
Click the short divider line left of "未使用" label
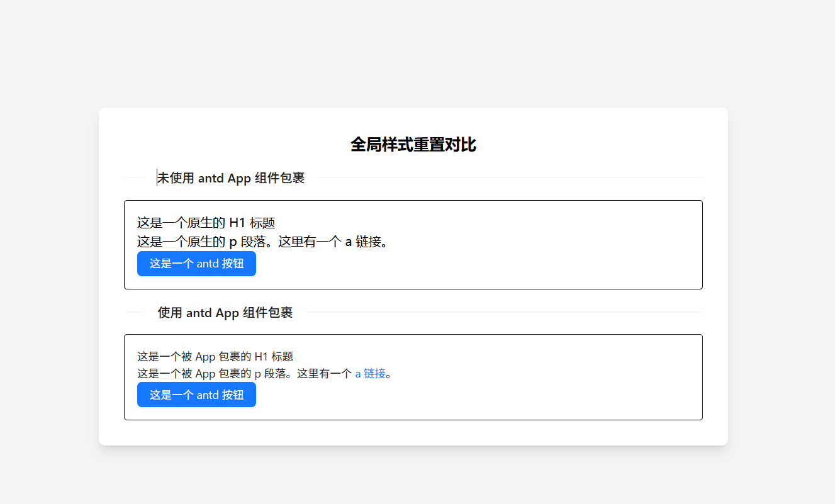tap(134, 178)
